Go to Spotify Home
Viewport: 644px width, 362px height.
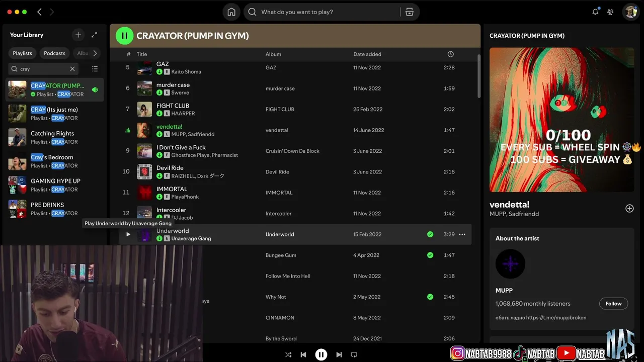click(231, 12)
